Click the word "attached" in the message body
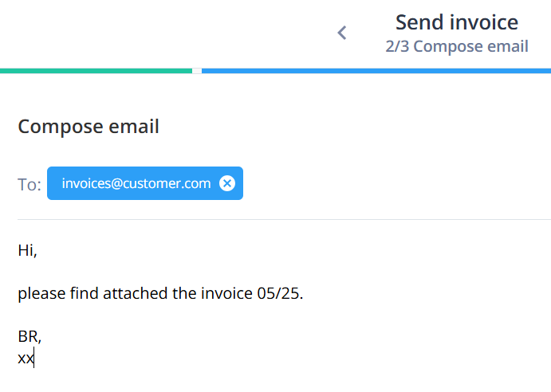Screen dimensions: 551x392 click(136, 293)
